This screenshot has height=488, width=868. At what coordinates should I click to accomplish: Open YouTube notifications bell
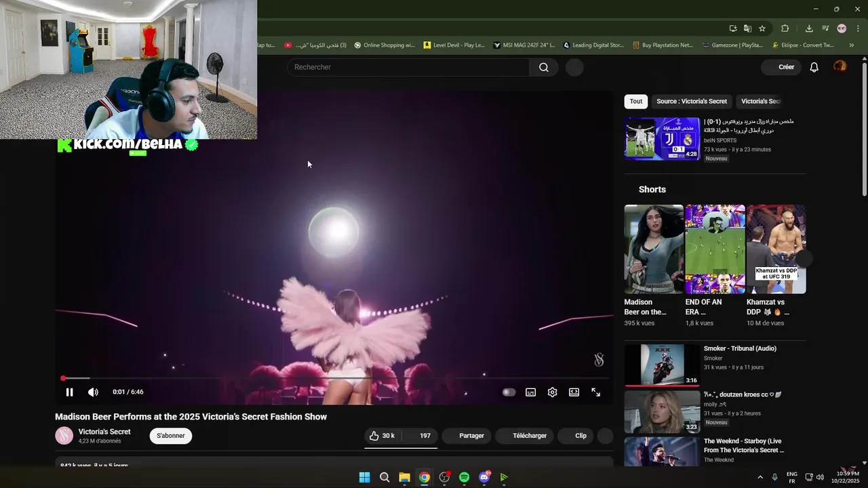(x=814, y=67)
